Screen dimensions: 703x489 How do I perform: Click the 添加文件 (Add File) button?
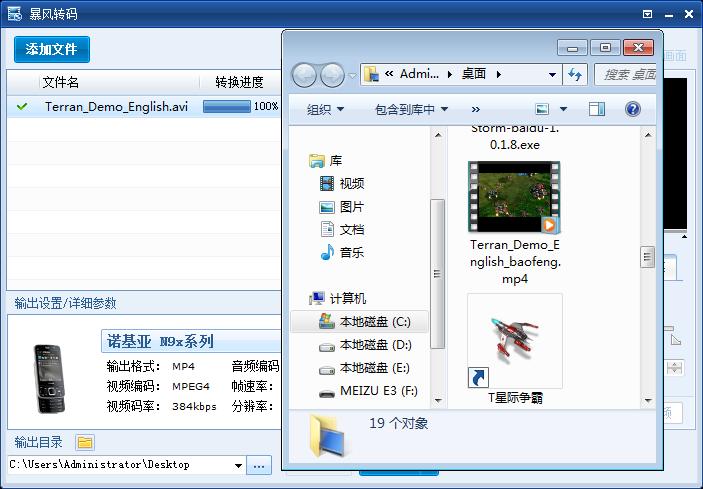click(52, 49)
